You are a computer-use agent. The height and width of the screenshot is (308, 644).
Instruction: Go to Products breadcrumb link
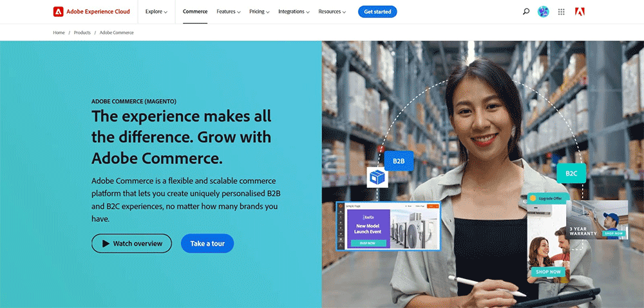tap(82, 32)
